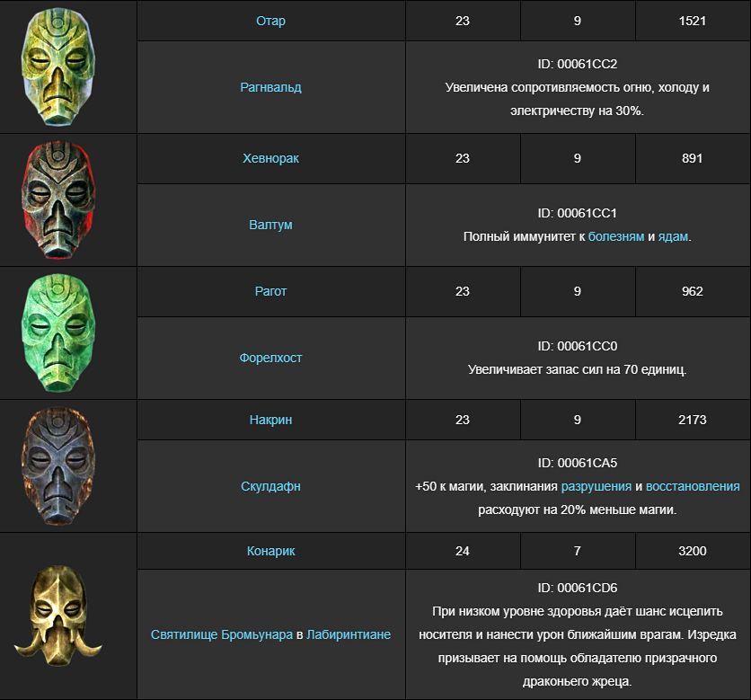The image size is (751, 700).
Task: Open the Валтум location link
Action: tap(270, 225)
